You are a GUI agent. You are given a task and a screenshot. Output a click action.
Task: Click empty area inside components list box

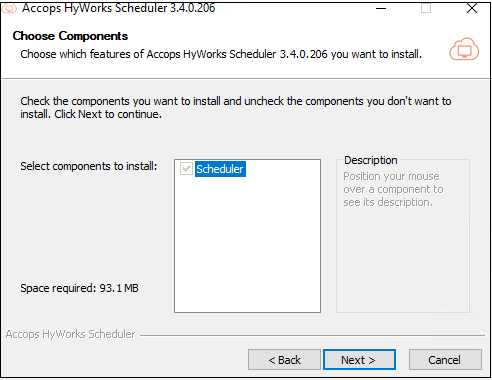point(247,247)
